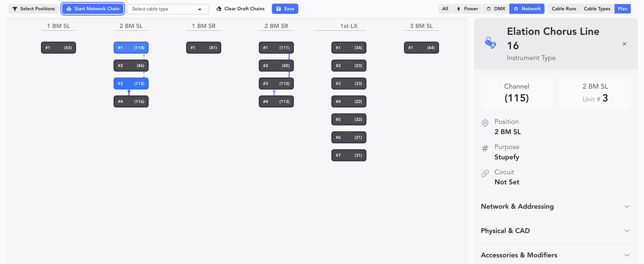Toggle the Network filter view
This screenshot has height=264, width=644.
click(x=527, y=9)
